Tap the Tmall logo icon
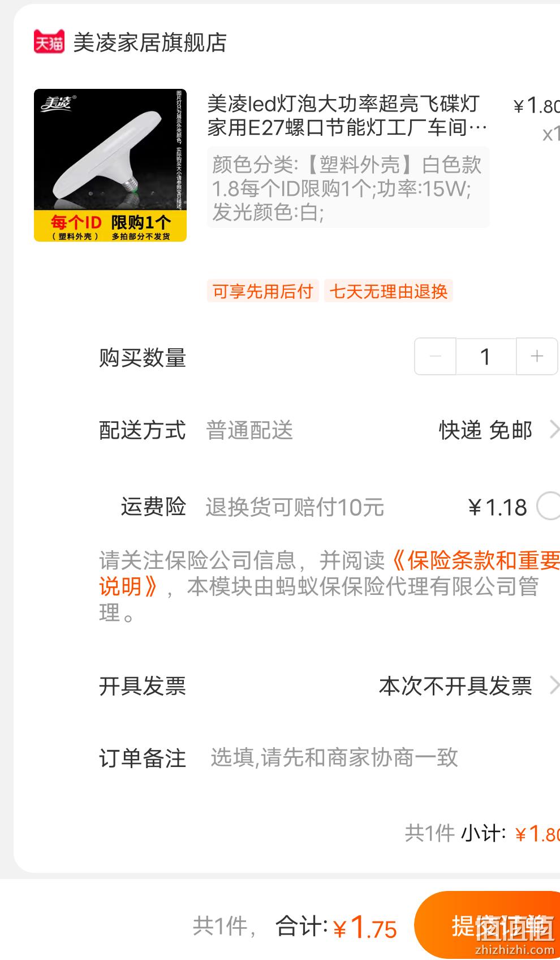The height and width of the screenshot is (960, 560). (49, 42)
